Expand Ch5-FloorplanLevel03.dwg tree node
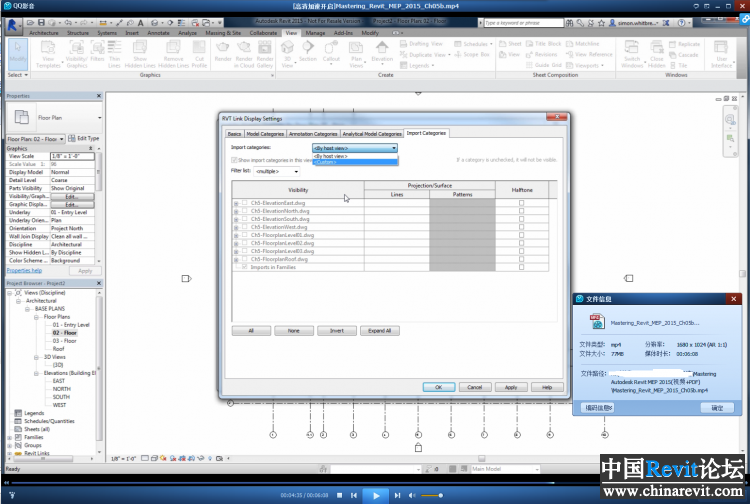The image size is (750, 504). (236, 252)
